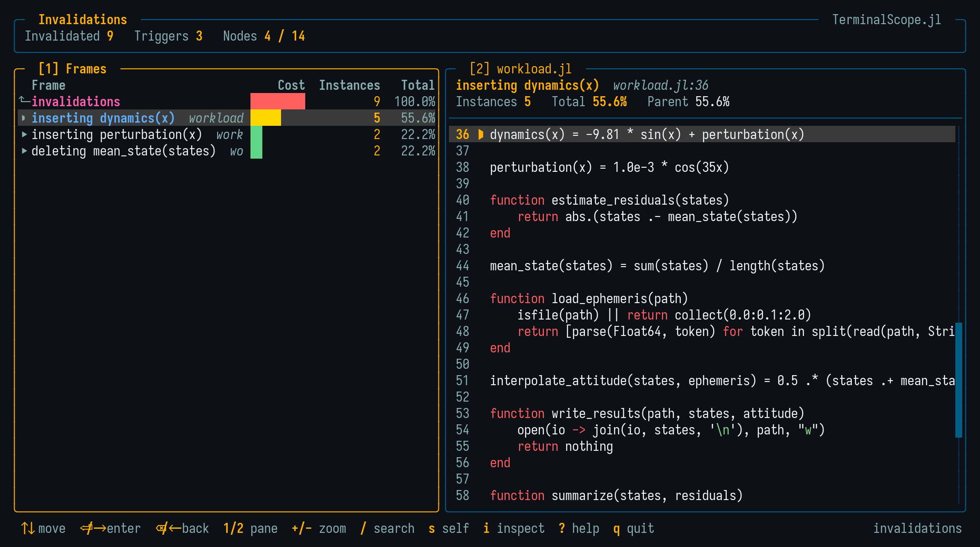980x547 pixels.
Task: Click the source pane scrollbar thumb
Action: pos(959,380)
